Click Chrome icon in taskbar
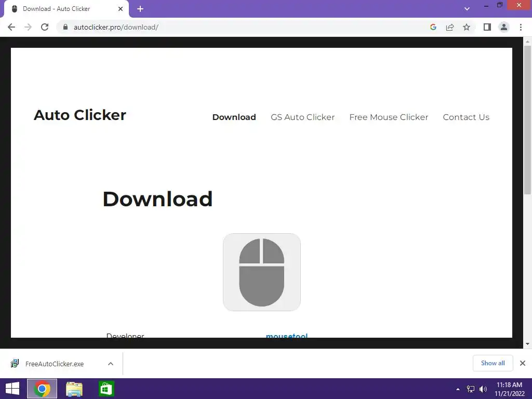 tap(42, 389)
